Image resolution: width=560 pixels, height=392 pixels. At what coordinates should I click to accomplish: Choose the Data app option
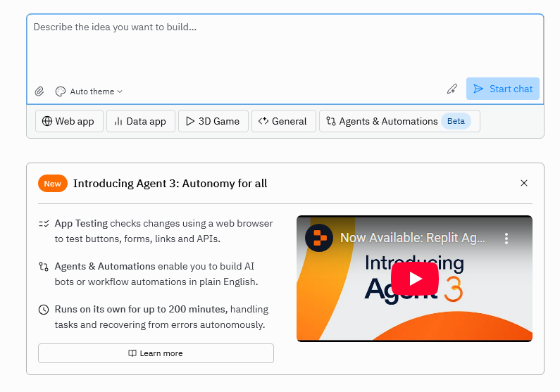click(139, 121)
